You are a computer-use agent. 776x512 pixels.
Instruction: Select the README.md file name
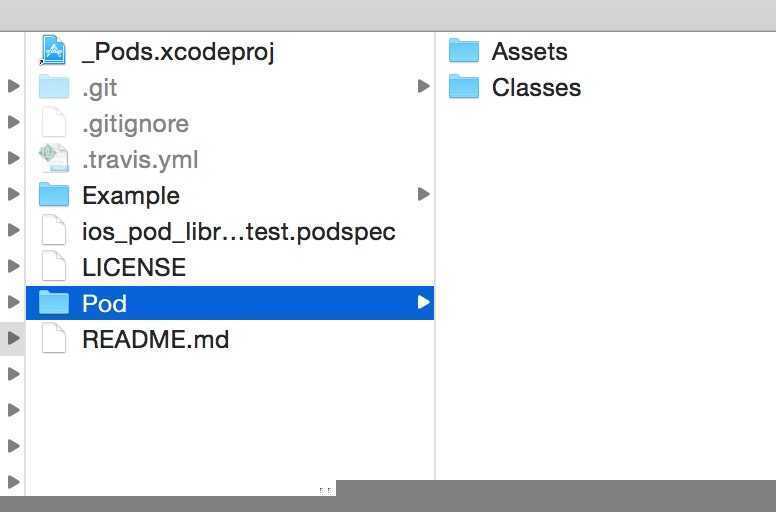(155, 339)
